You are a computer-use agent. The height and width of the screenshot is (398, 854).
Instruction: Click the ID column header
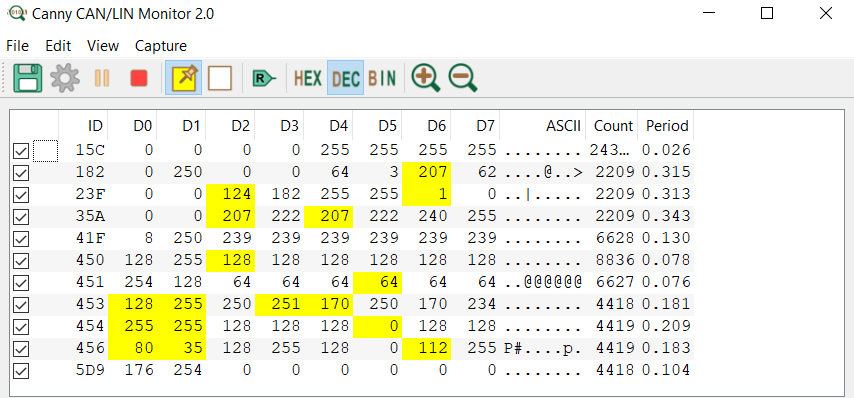[83, 126]
